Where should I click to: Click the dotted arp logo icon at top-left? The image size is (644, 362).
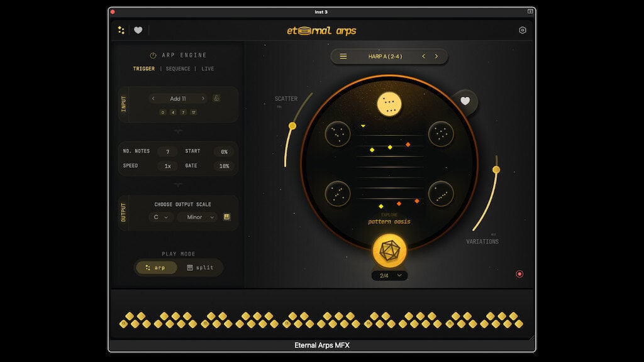click(x=121, y=30)
